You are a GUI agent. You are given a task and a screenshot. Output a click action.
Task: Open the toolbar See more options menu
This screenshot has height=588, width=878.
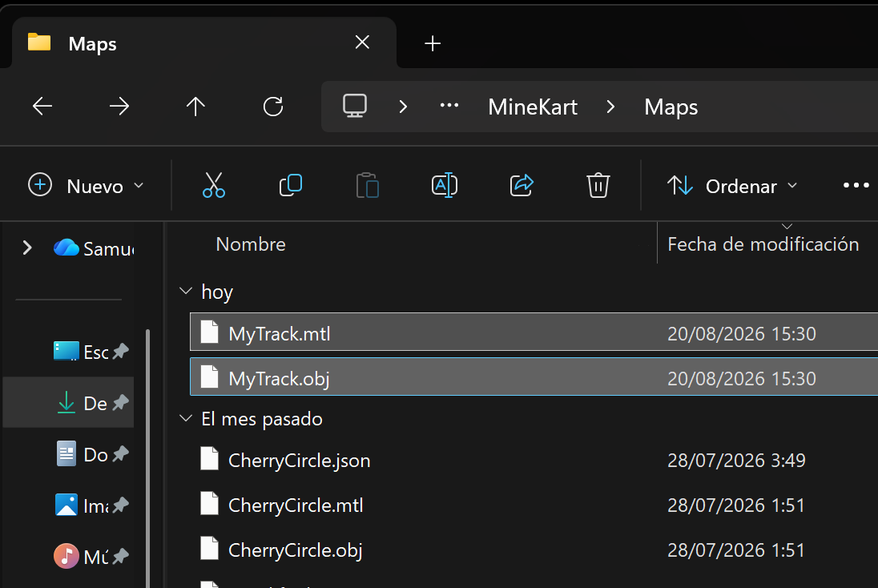coord(856,185)
